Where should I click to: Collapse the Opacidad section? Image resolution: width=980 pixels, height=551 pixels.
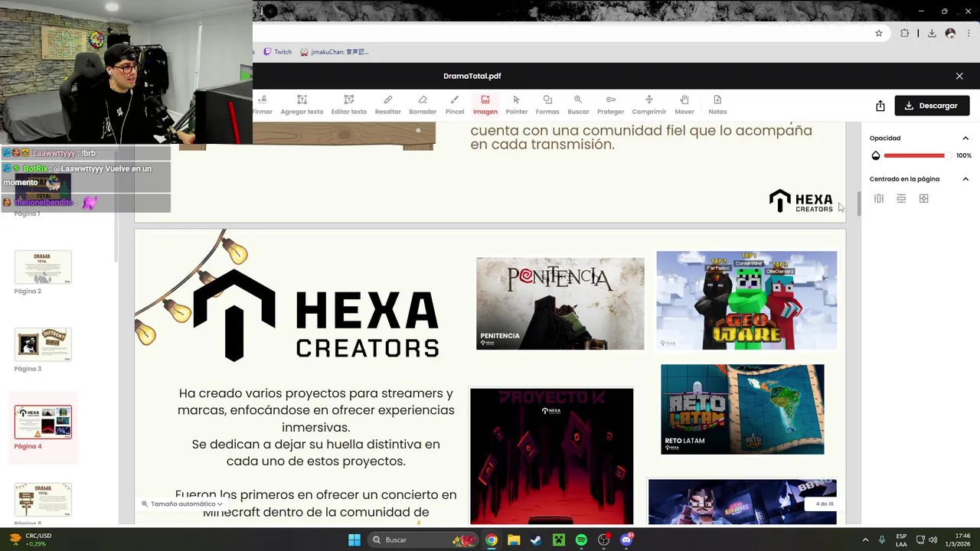pos(965,139)
